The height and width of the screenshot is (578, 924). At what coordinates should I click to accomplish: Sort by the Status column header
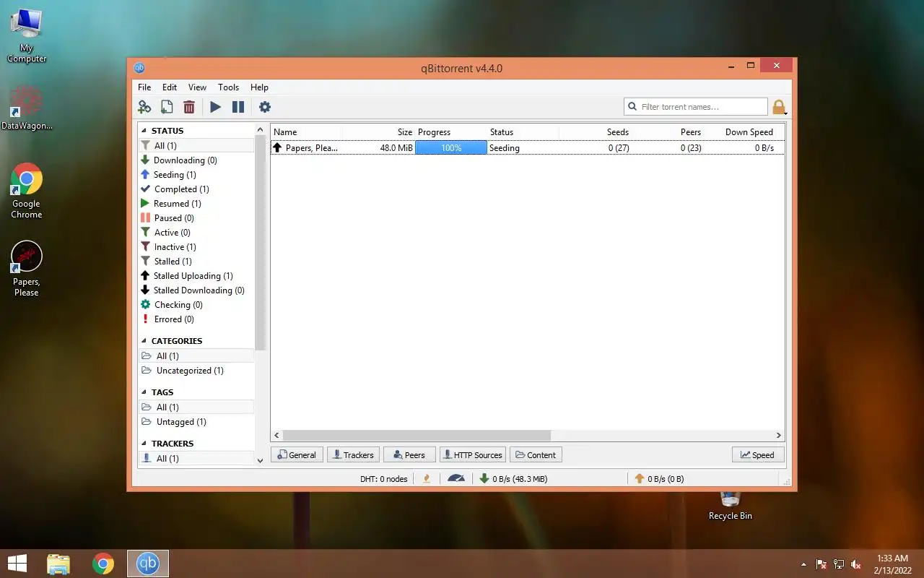[x=523, y=132]
